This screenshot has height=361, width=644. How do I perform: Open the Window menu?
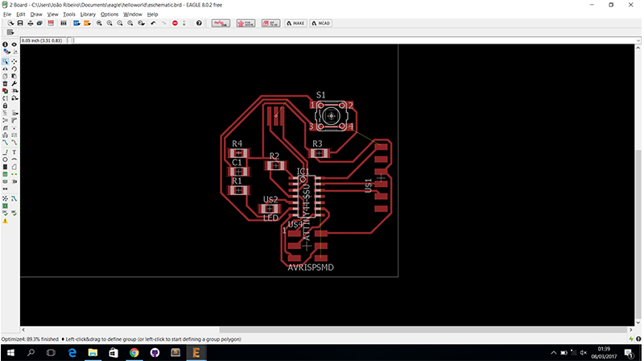pyautogui.click(x=133, y=14)
